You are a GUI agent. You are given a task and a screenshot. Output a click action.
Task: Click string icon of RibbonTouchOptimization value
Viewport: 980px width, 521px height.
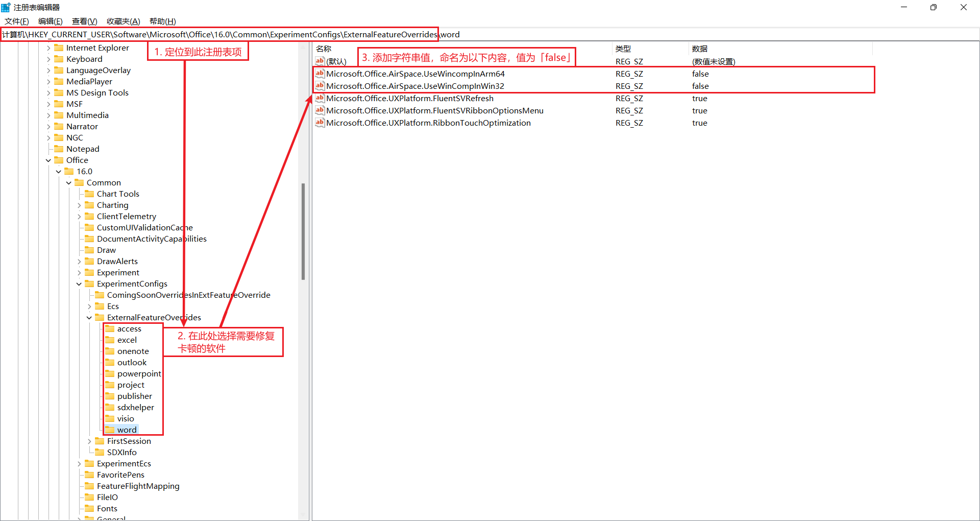[x=320, y=123]
